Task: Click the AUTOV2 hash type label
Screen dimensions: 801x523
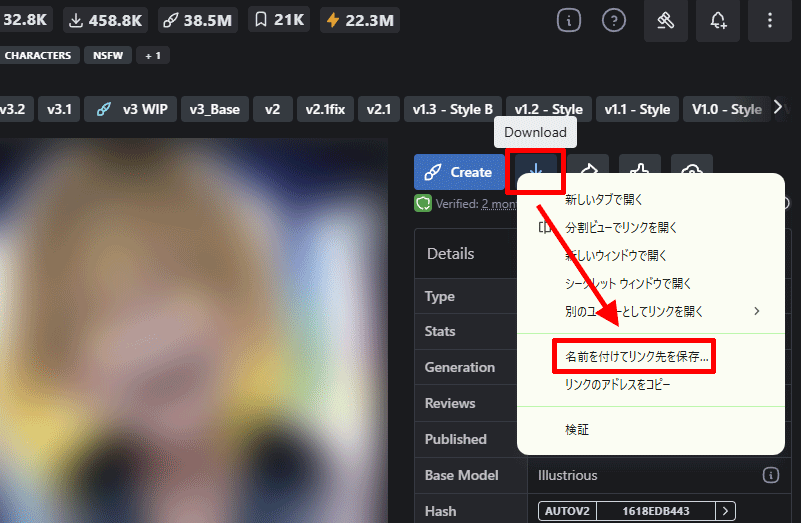Action: tap(567, 511)
